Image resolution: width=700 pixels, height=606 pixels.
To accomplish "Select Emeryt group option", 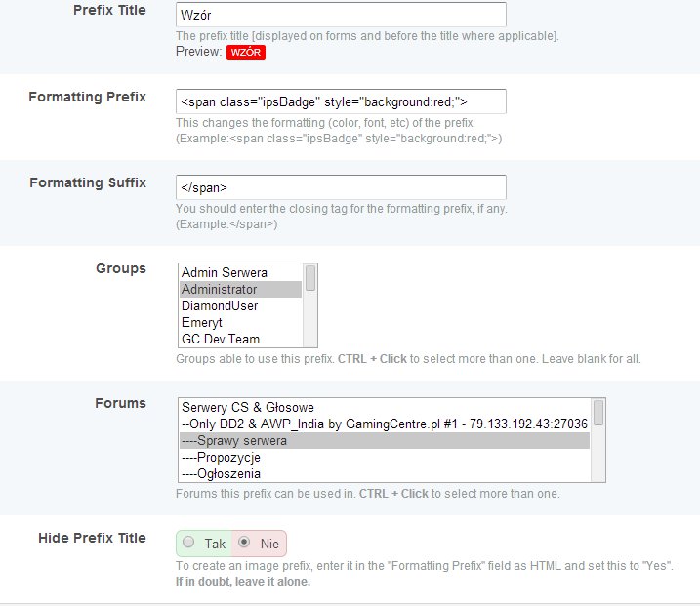I will [x=203, y=323].
